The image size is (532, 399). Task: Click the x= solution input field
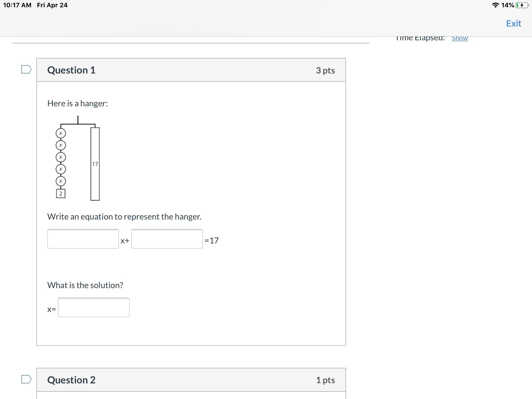point(94,307)
